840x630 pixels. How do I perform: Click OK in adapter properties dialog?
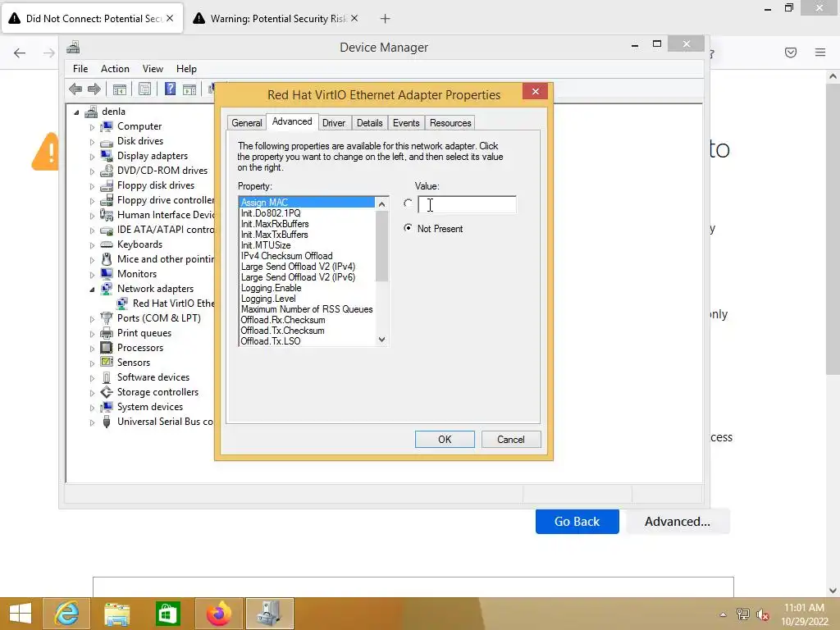(x=445, y=440)
